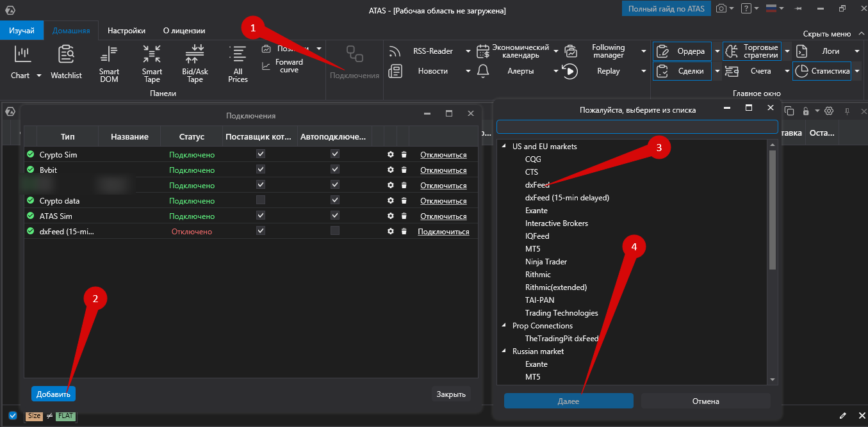This screenshot has height=427, width=868.
Task: Open the Новости news icon
Action: pos(395,71)
